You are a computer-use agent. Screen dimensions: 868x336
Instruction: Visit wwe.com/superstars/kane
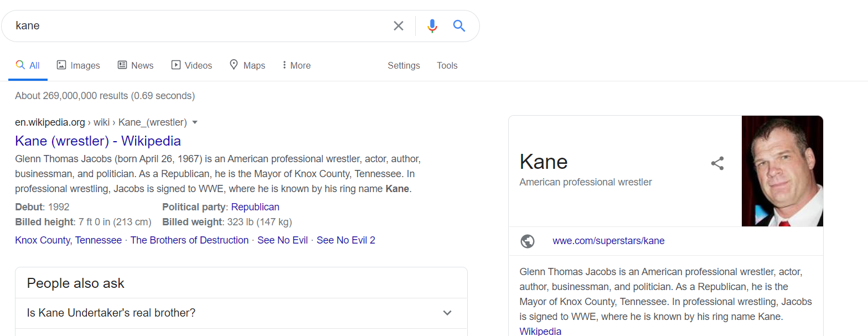(608, 241)
